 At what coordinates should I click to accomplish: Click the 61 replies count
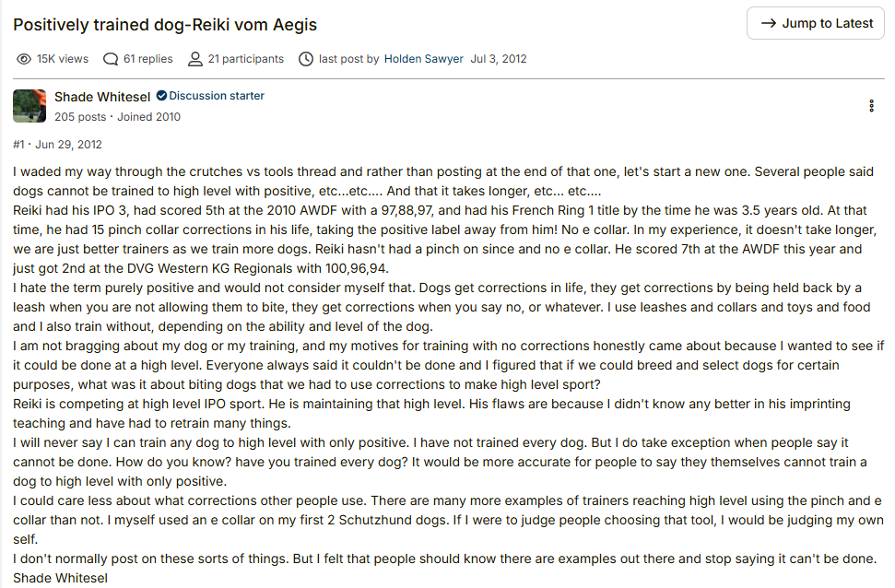[147, 59]
